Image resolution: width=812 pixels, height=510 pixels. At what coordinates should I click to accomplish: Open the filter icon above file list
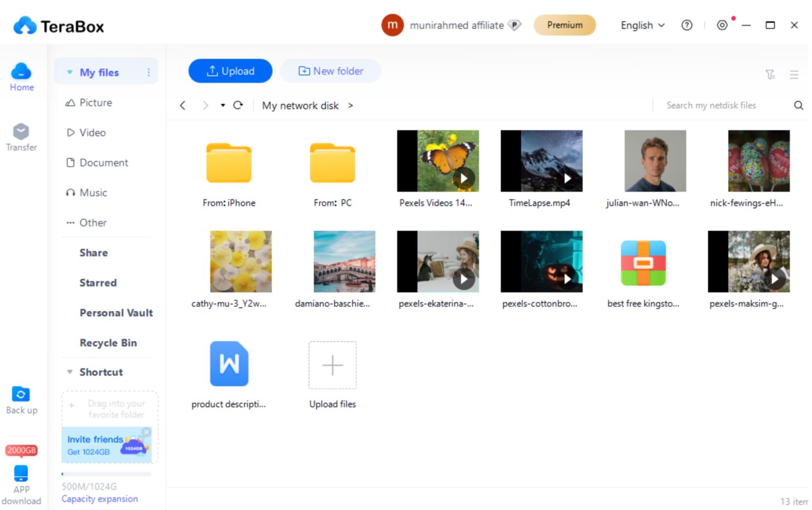[x=771, y=75]
